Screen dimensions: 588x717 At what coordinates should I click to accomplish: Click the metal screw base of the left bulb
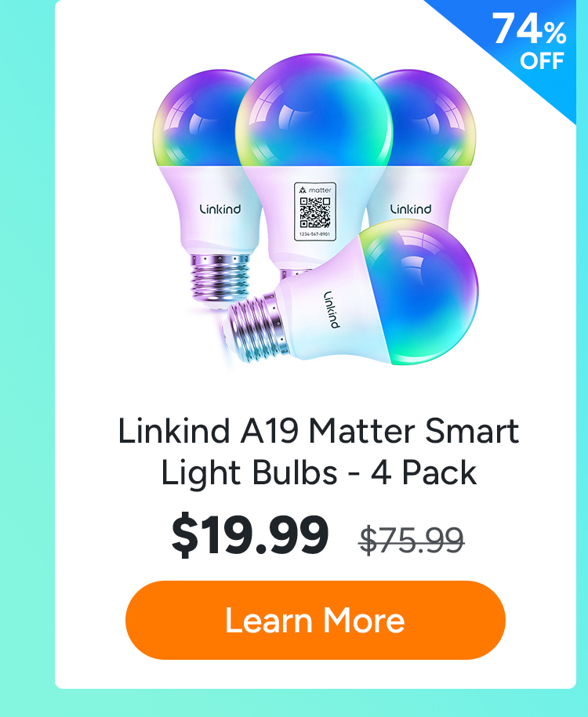click(x=220, y=277)
